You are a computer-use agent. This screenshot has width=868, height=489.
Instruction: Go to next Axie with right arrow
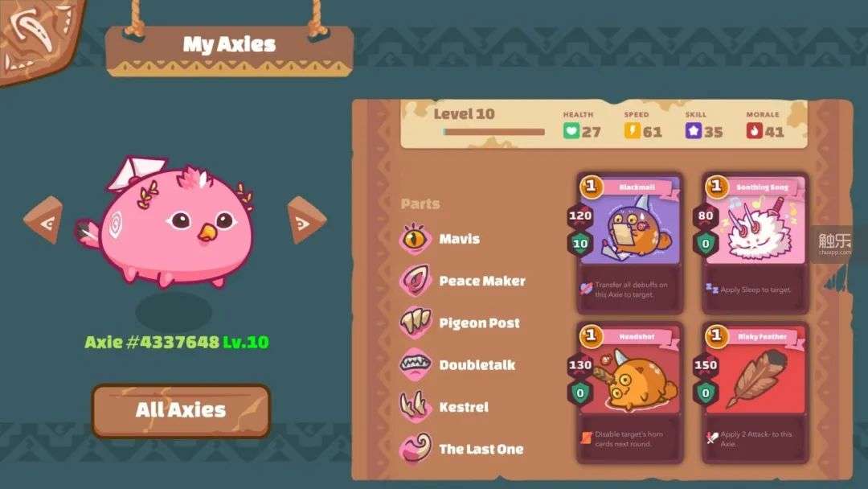click(x=306, y=220)
